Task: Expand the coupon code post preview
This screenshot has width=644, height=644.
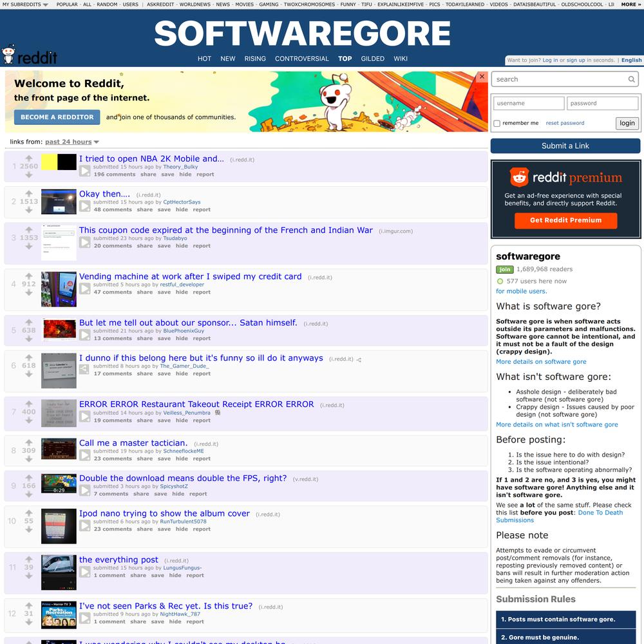Action: point(84,242)
